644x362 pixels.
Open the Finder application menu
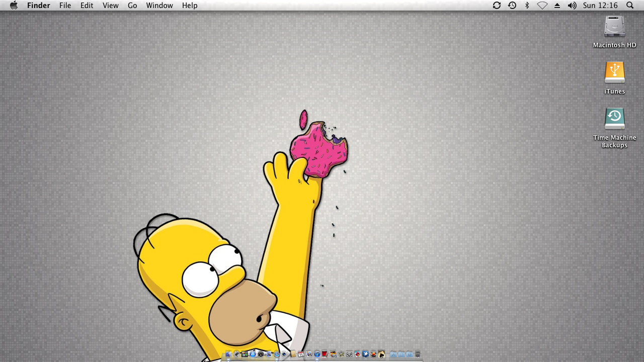click(39, 6)
